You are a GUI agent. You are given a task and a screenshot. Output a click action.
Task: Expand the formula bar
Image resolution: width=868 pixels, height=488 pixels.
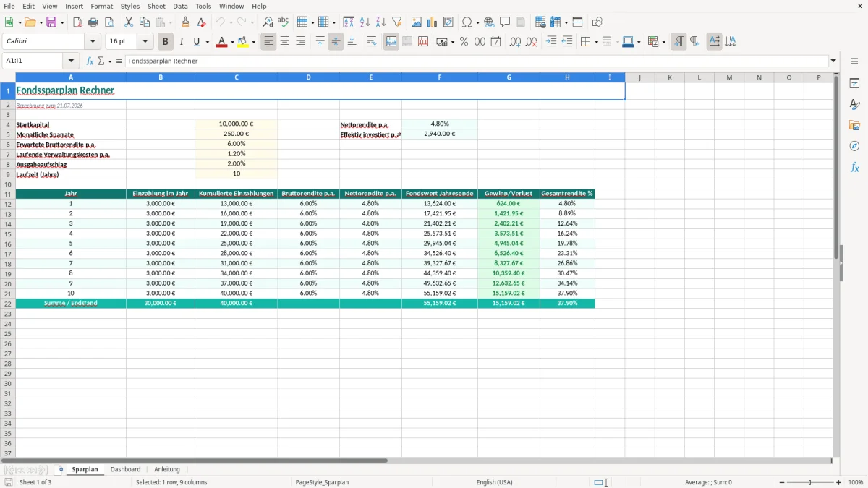tap(834, 61)
